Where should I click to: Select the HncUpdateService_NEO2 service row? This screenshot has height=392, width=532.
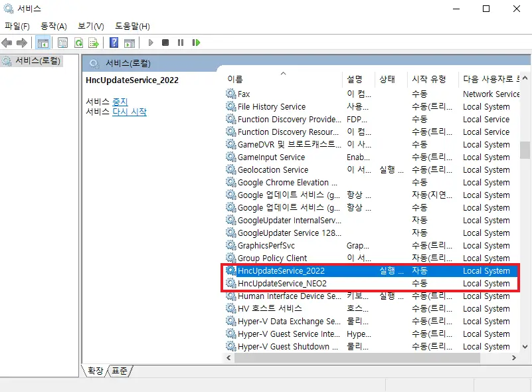tap(280, 283)
